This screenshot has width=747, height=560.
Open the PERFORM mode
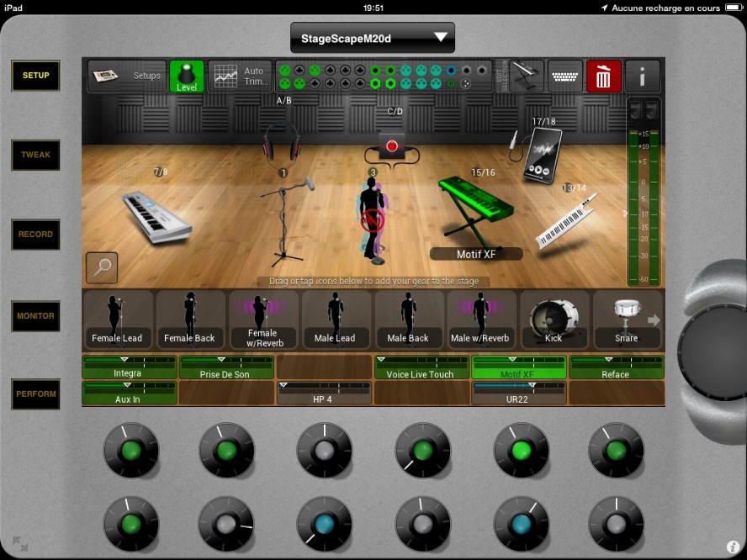[x=35, y=394]
